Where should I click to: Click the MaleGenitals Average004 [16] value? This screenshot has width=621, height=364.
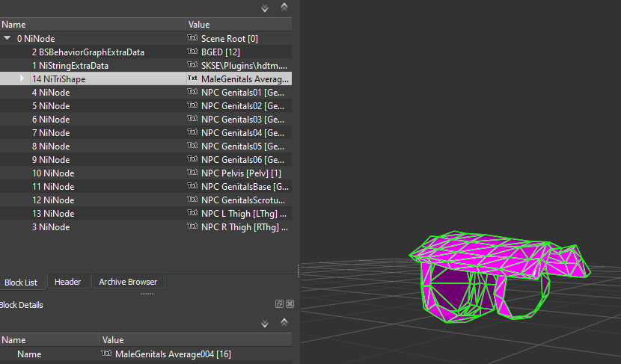tap(173, 354)
